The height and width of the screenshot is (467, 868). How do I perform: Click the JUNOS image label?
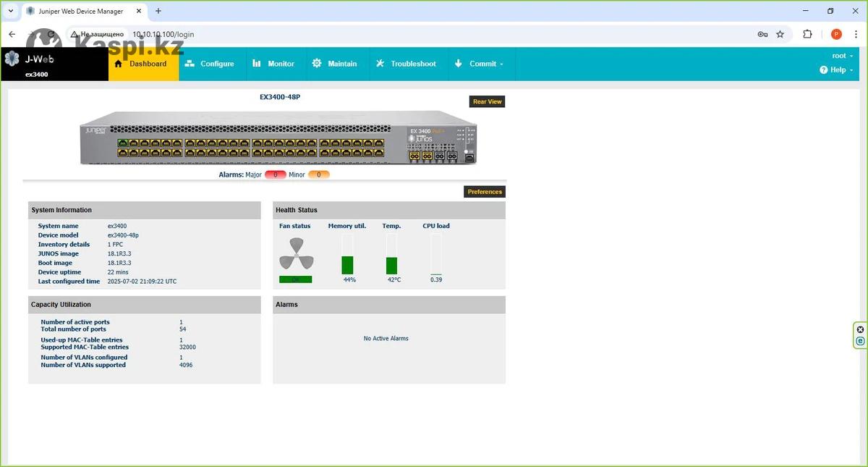pos(59,254)
